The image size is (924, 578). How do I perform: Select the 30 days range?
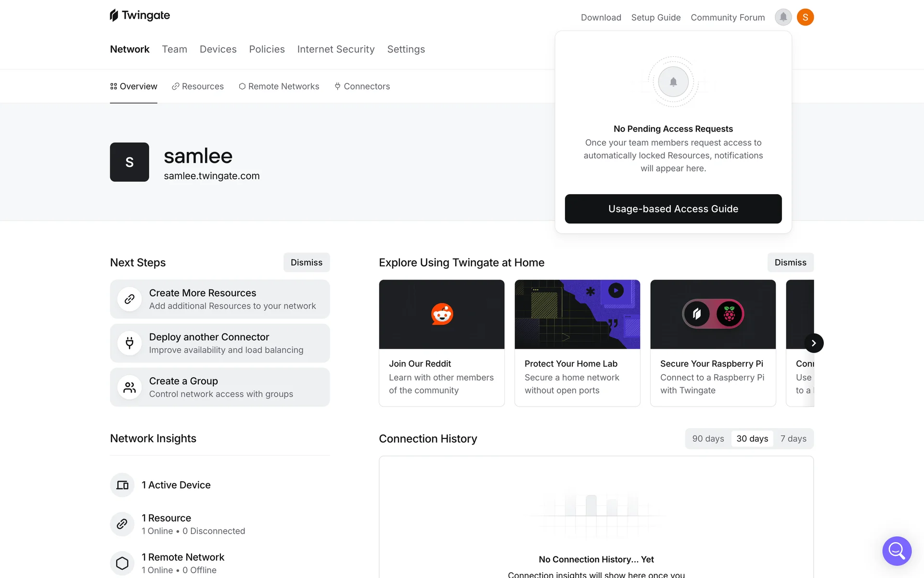click(752, 439)
